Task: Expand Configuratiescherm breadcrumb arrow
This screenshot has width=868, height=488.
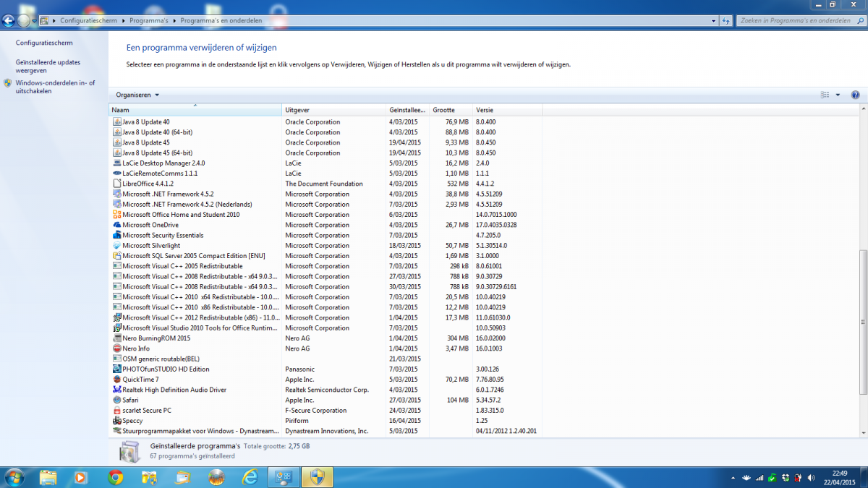Action: 122,21
